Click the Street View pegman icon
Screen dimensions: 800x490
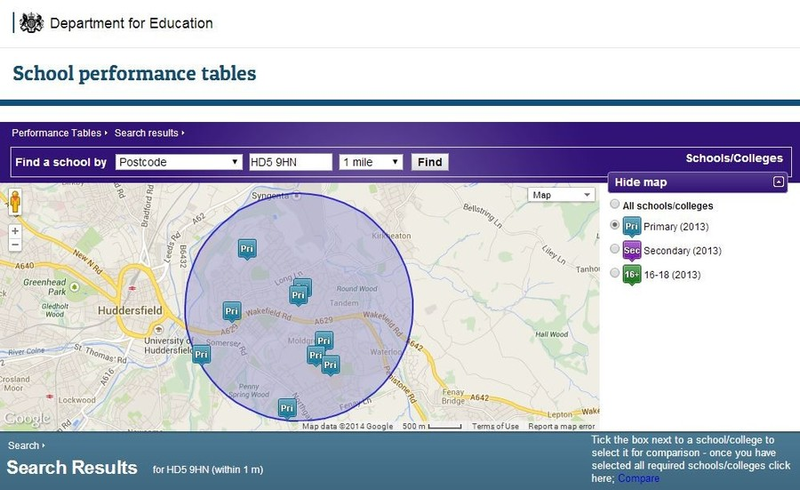15,204
